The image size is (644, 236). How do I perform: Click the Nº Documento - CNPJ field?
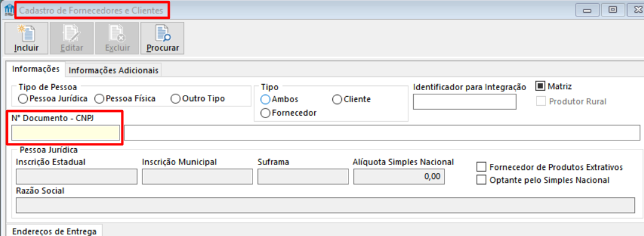click(66, 133)
